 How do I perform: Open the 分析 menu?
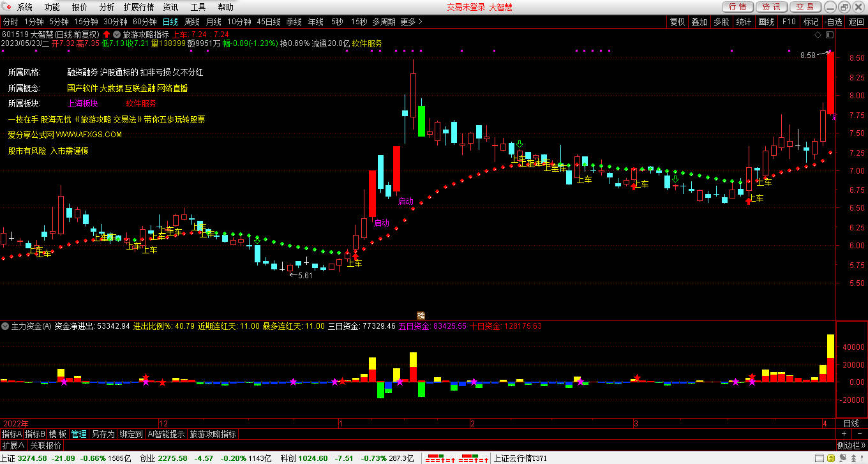click(107, 7)
